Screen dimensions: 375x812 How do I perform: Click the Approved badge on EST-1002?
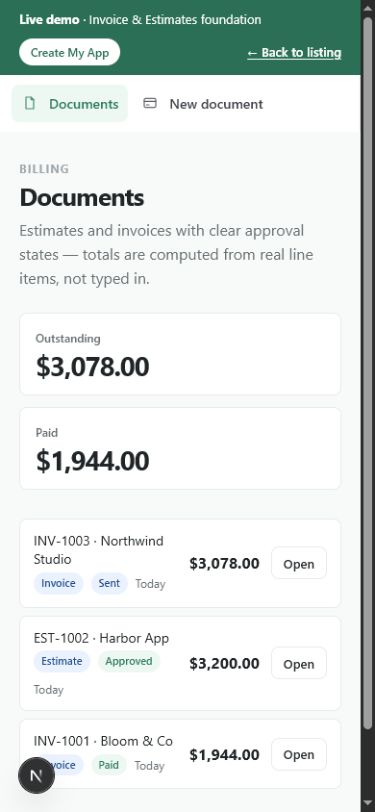click(128, 661)
